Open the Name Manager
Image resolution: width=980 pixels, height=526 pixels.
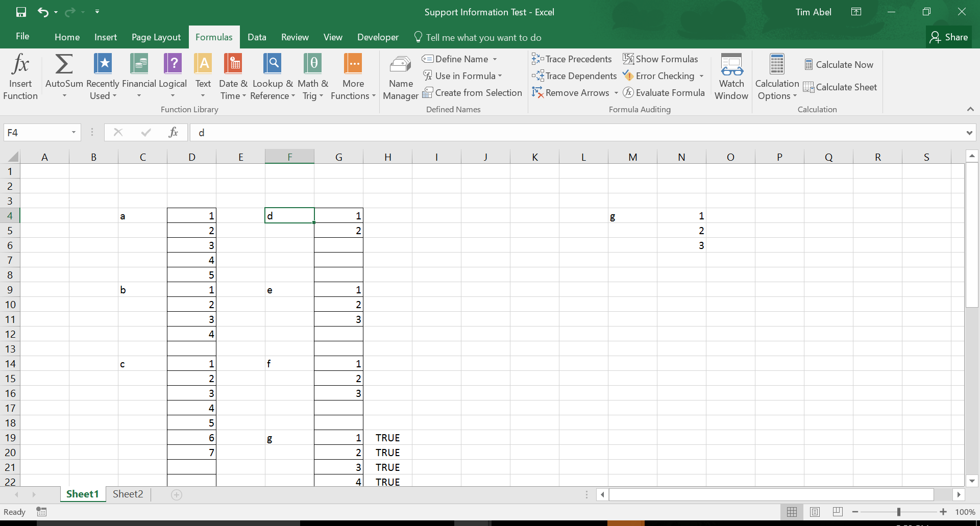(x=401, y=77)
